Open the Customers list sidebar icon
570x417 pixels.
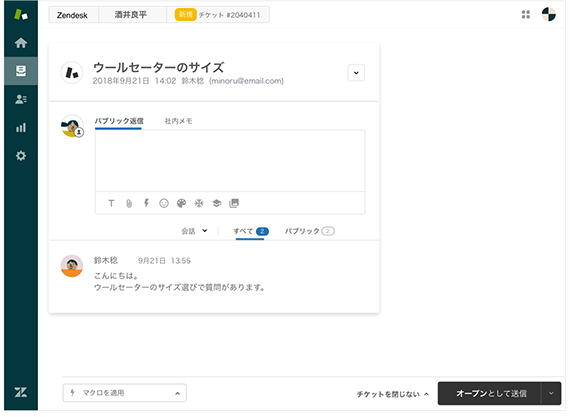pos(21,99)
